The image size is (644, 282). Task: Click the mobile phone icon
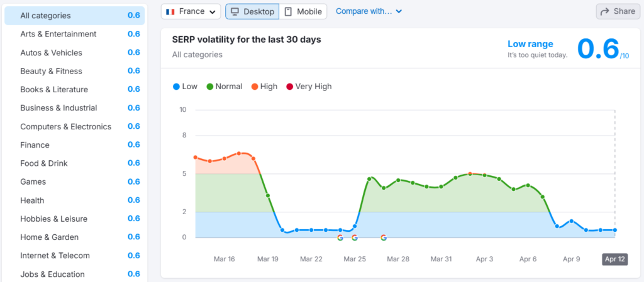289,11
